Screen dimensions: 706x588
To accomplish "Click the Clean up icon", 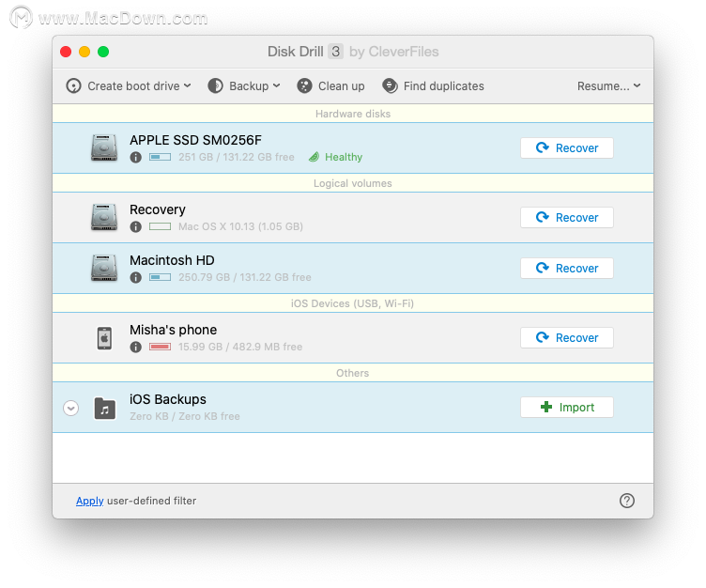I will click(304, 85).
